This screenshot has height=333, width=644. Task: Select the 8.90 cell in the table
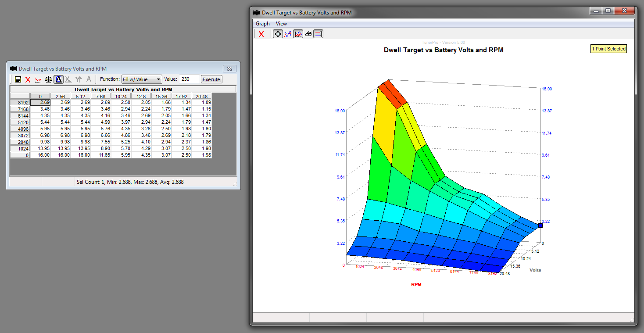[x=100, y=149]
